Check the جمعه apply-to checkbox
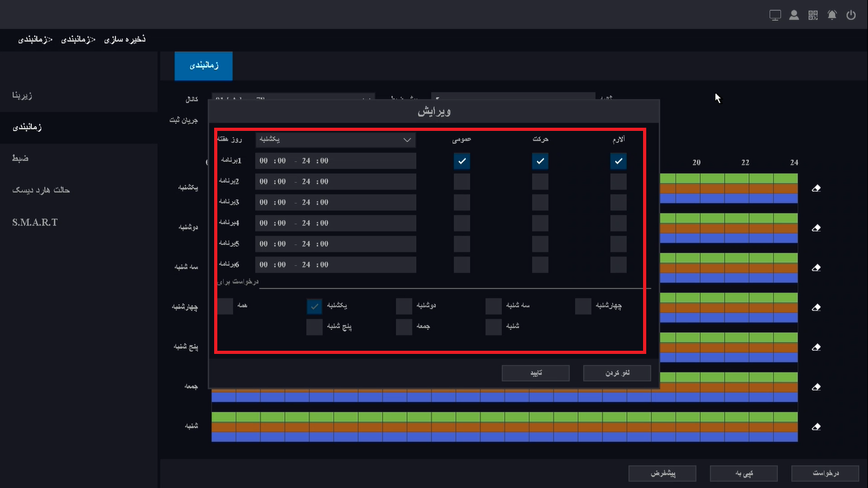The width and height of the screenshot is (868, 488). [404, 327]
